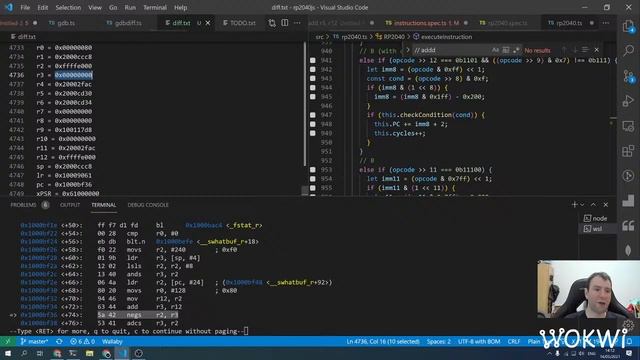This screenshot has width=640, height=360.
Task: Click CRLF end-of-line selector
Action: pyautogui.click(x=514, y=342)
